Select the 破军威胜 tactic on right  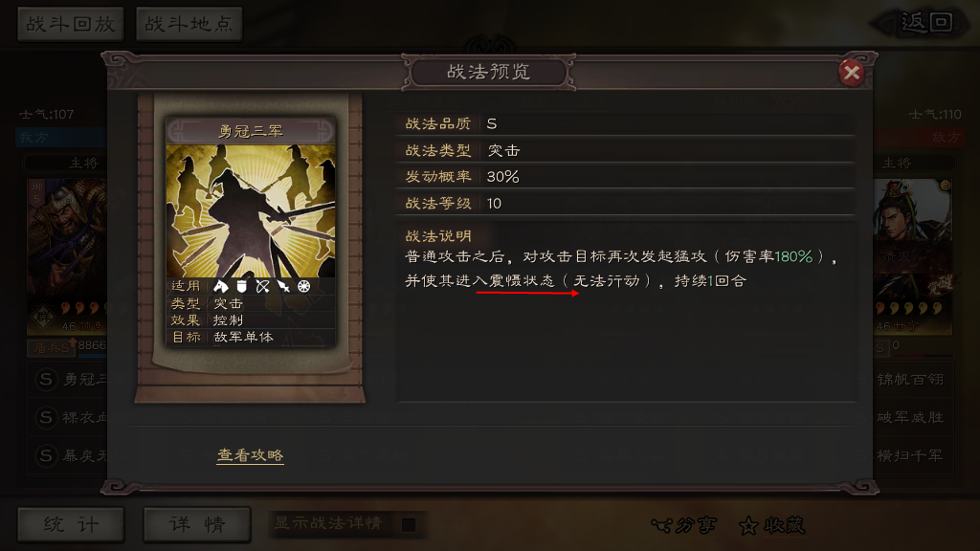(911, 417)
